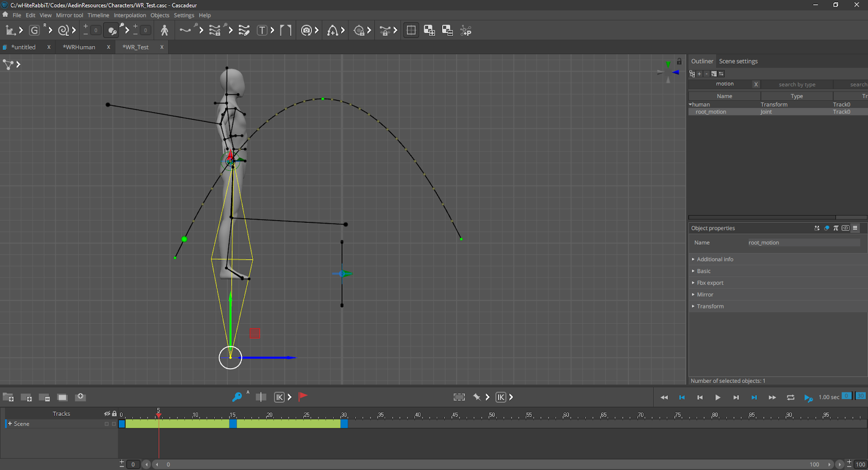Click the camera icon in top toolbar

pos(307,30)
